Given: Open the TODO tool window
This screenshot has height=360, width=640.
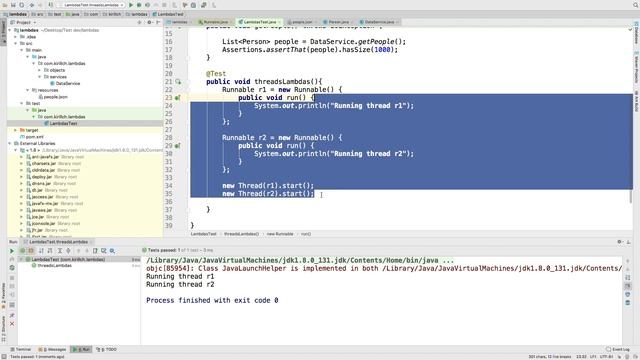Looking at the screenshot, I should [107, 349].
